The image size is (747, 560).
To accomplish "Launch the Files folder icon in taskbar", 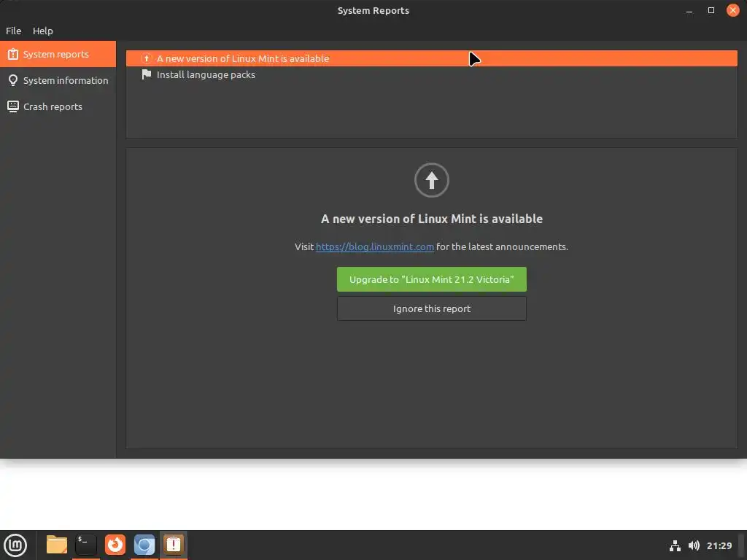I will (57, 545).
